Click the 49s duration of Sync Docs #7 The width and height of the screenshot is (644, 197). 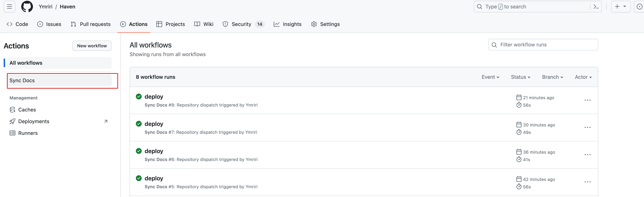527,132
